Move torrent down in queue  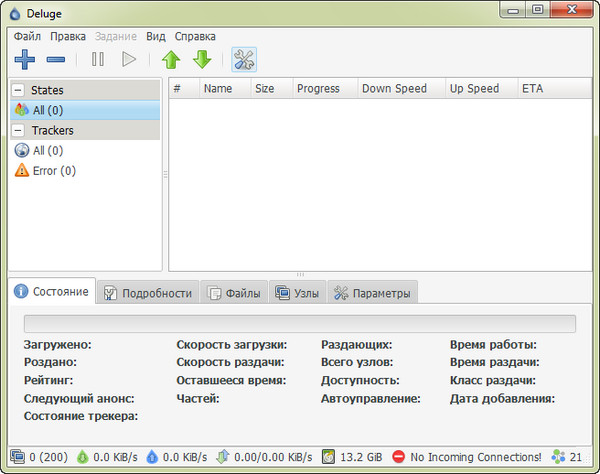coord(202,59)
